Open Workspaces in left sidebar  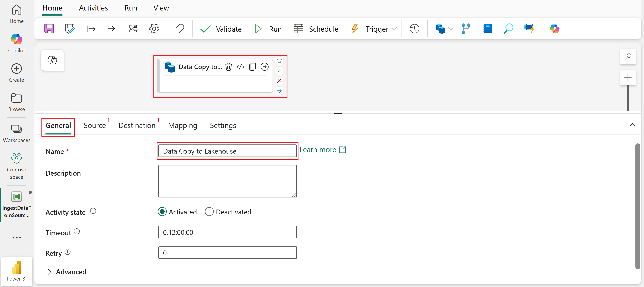click(x=16, y=133)
